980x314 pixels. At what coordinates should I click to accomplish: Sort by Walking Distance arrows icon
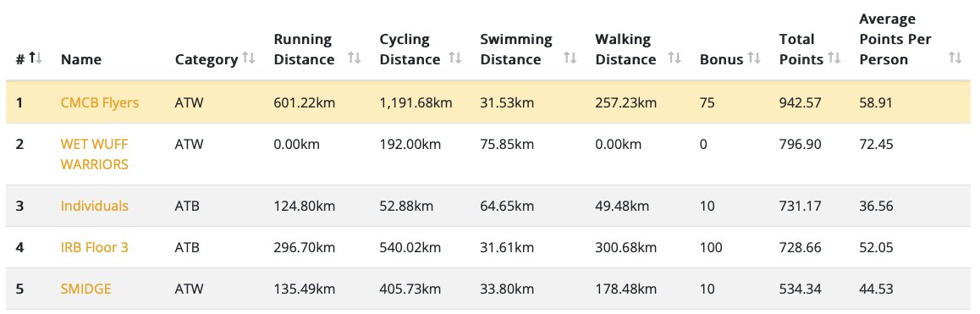pyautogui.click(x=674, y=58)
